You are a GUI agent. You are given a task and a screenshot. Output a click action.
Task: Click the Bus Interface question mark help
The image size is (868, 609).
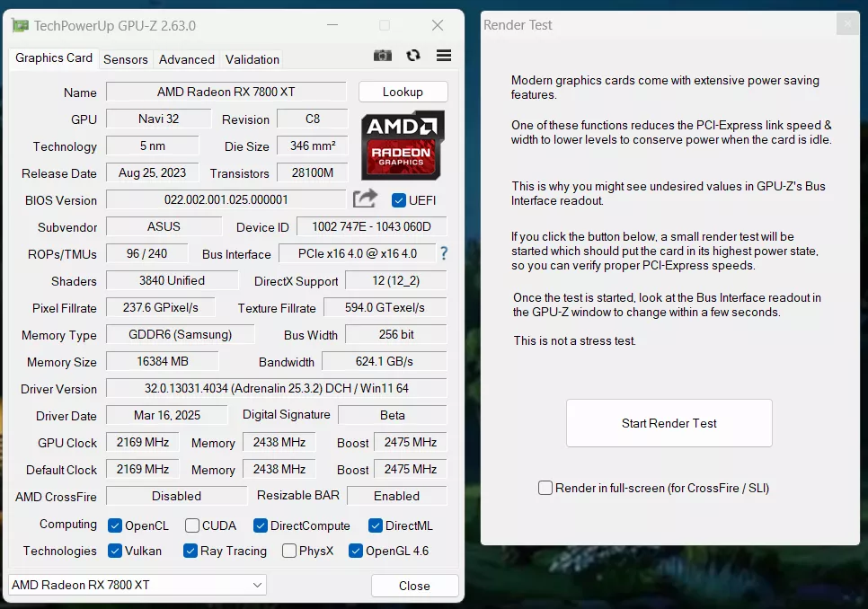tap(444, 253)
